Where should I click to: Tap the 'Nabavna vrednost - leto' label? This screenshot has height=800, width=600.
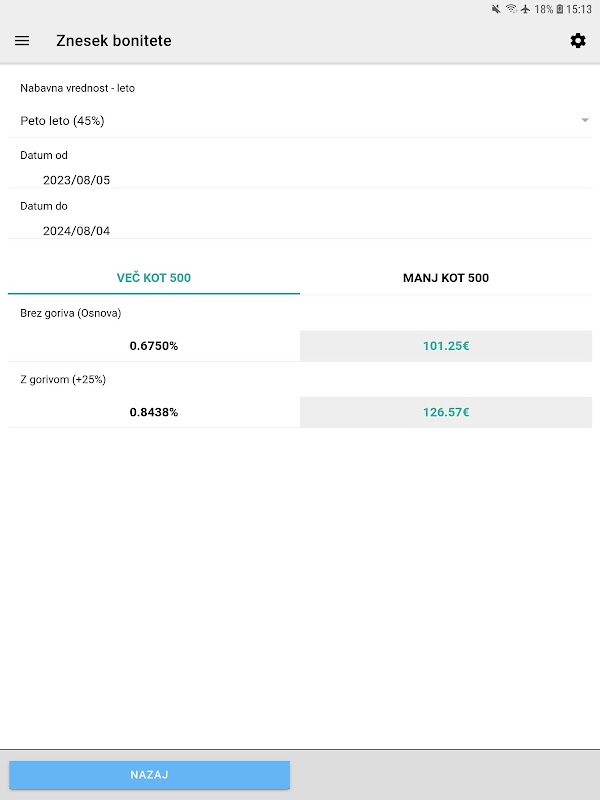(x=78, y=88)
